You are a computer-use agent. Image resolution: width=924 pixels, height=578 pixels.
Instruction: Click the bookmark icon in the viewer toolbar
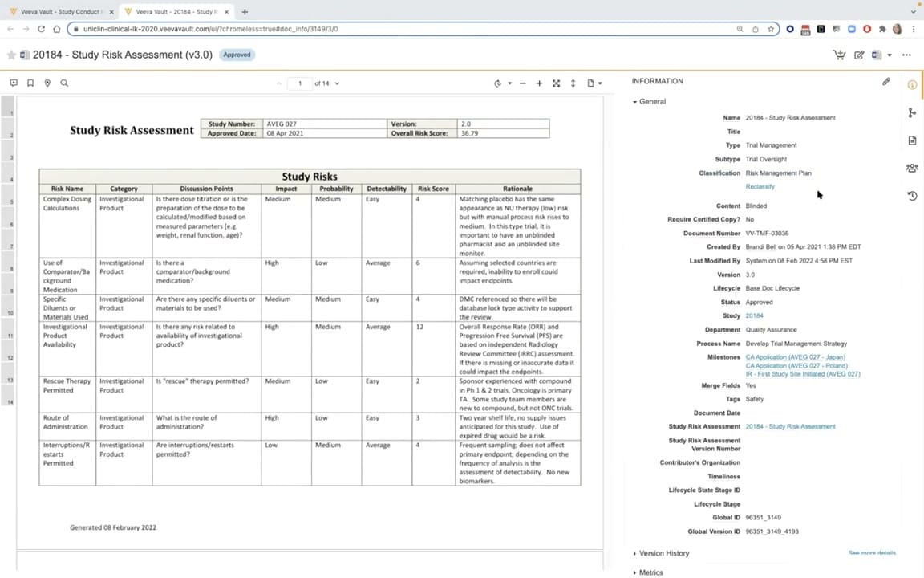point(30,83)
